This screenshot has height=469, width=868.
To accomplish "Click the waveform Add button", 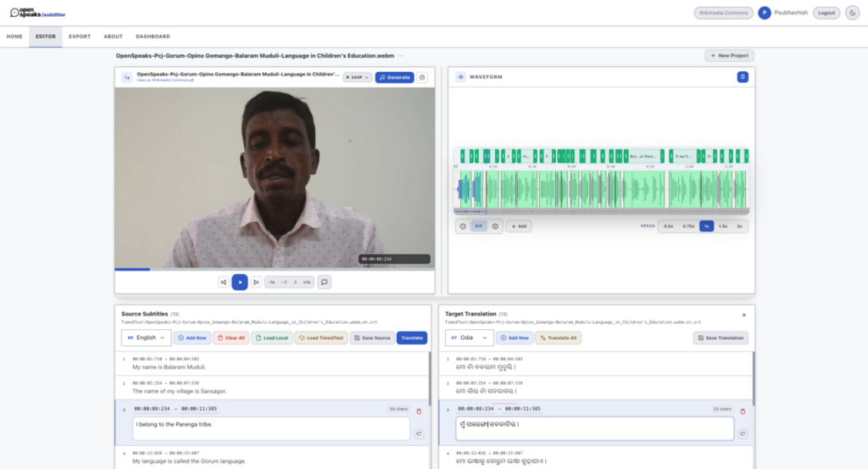I will [519, 226].
